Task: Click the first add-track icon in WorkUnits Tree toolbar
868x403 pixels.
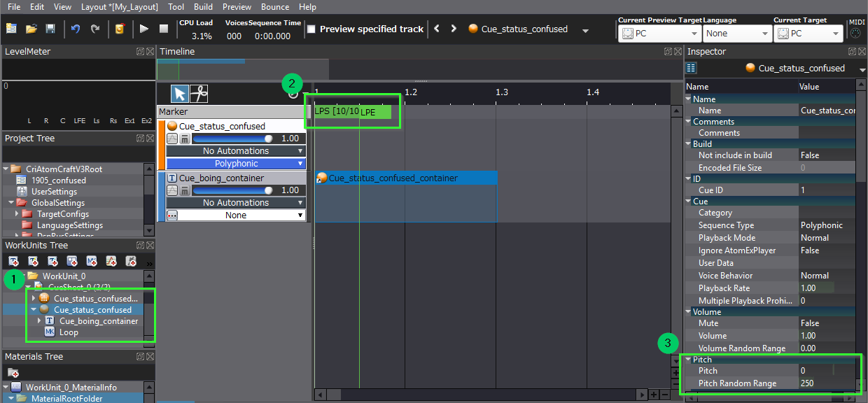Action: pyautogui.click(x=14, y=261)
